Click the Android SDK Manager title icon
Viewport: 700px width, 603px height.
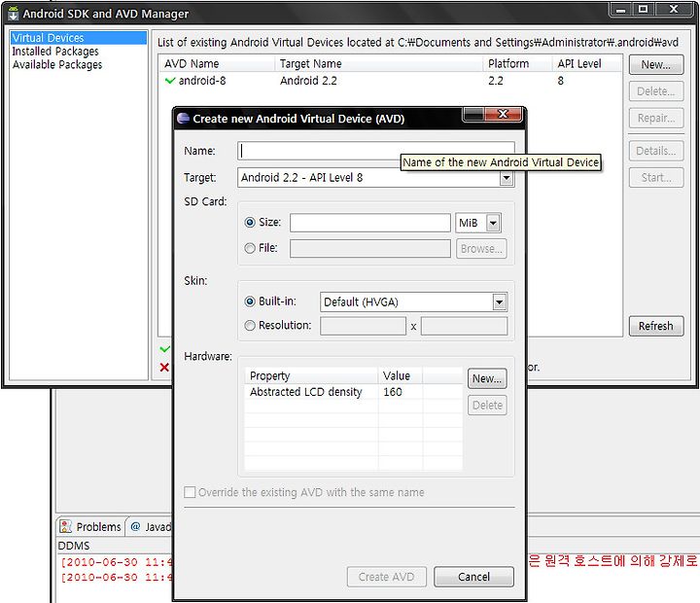pos(13,14)
